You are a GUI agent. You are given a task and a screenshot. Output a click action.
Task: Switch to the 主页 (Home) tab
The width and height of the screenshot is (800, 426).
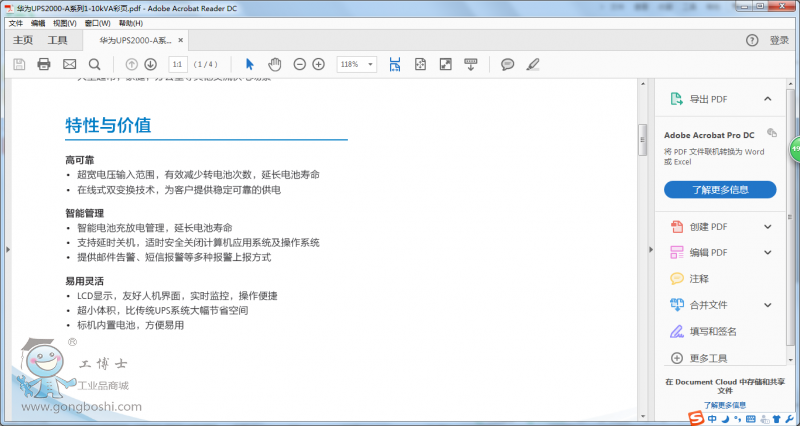pyautogui.click(x=23, y=40)
